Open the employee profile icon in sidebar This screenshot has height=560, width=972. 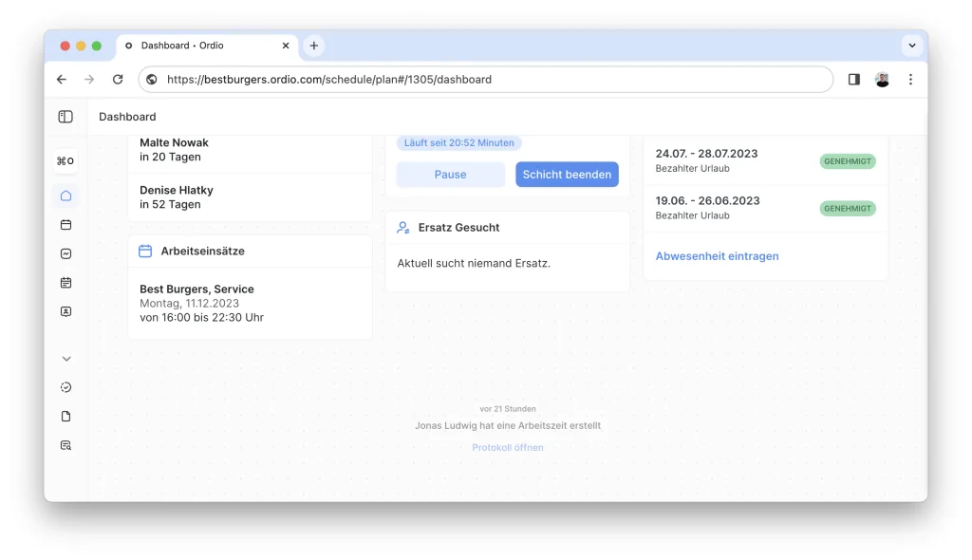(x=65, y=311)
